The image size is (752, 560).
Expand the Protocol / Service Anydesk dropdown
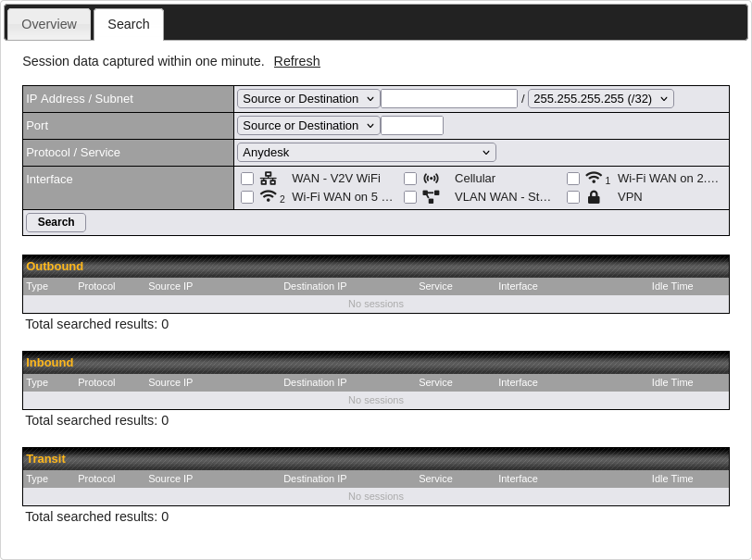pos(366,152)
